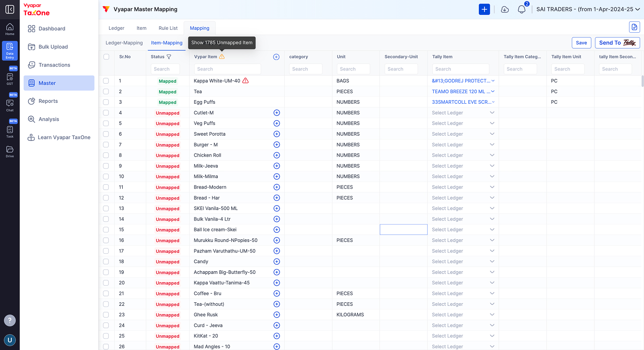Check the checkbox for row 1 Kappa White-UM-40

pos(106,81)
